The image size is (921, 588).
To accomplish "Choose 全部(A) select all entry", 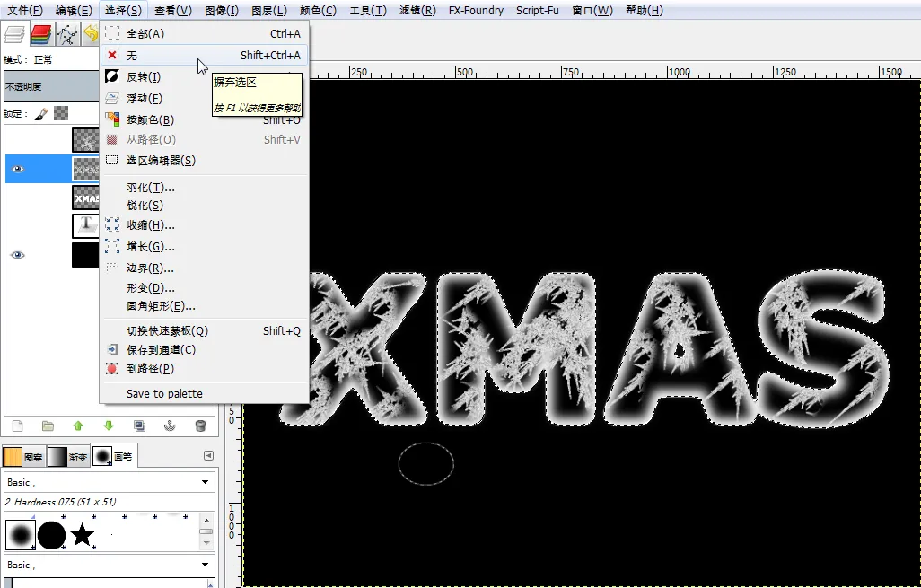I will pyautogui.click(x=204, y=34).
